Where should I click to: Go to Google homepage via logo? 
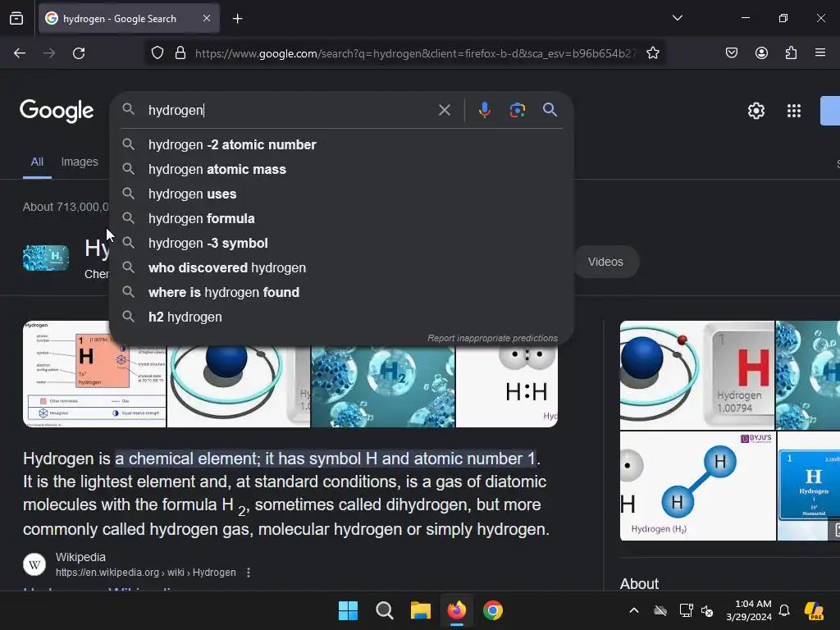point(57,111)
